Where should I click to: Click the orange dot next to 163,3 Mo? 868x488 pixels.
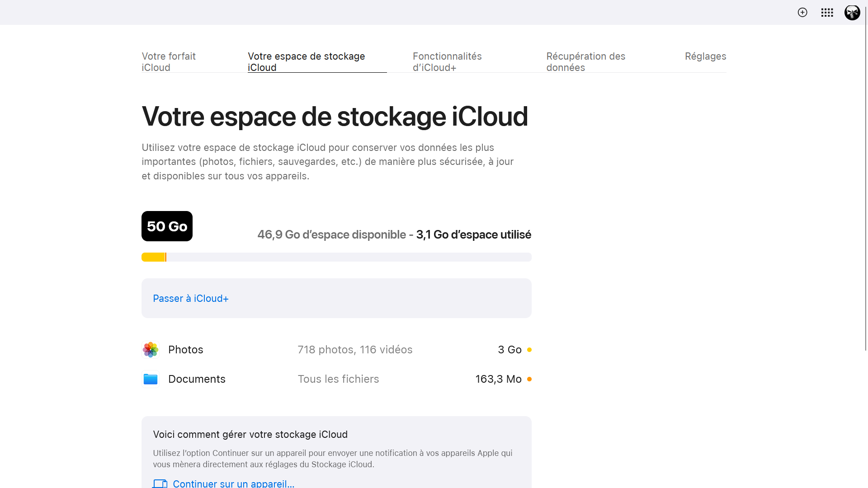[x=529, y=379]
